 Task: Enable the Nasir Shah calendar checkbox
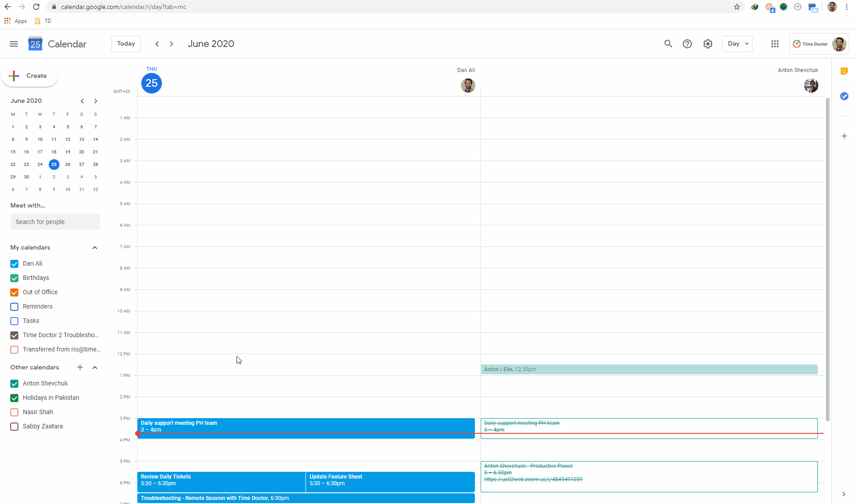pos(14,412)
